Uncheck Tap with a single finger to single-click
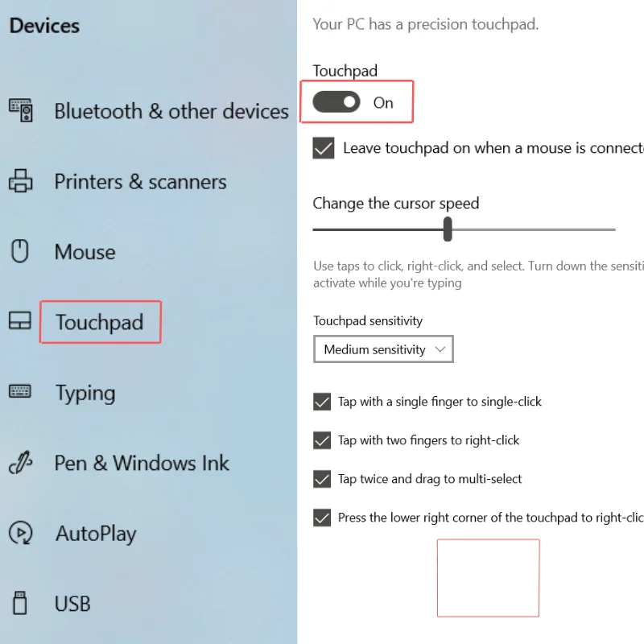 point(322,402)
